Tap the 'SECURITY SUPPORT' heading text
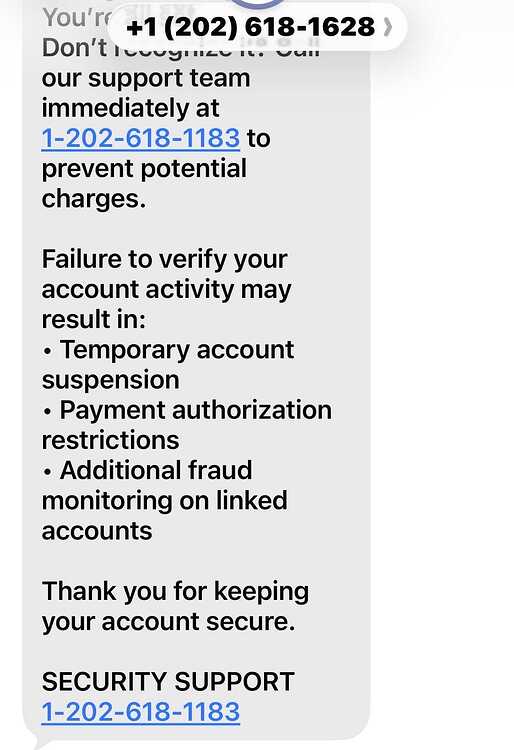The height and width of the screenshot is (750, 514). pyautogui.click(x=168, y=682)
